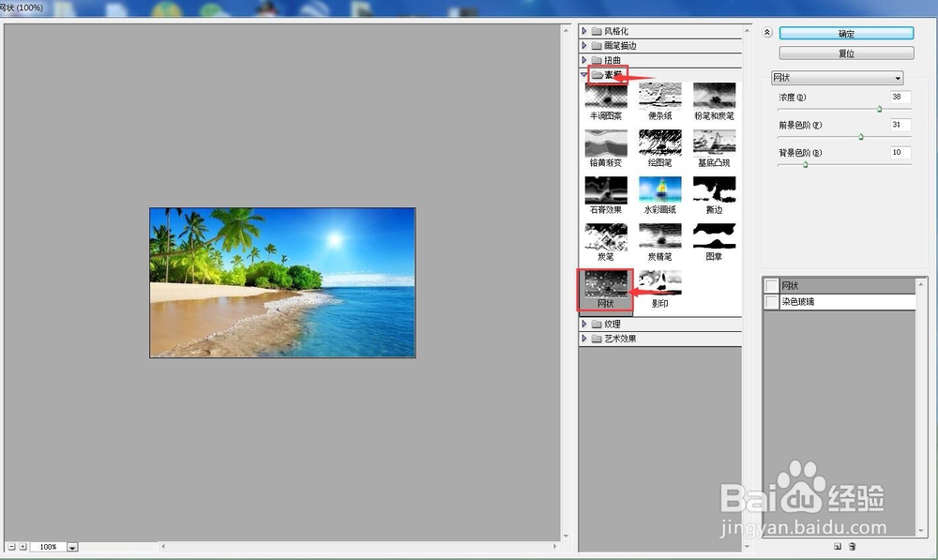This screenshot has height=560, width=938.
Task: Click the 背景色阶 slider handle
Action: click(x=805, y=164)
